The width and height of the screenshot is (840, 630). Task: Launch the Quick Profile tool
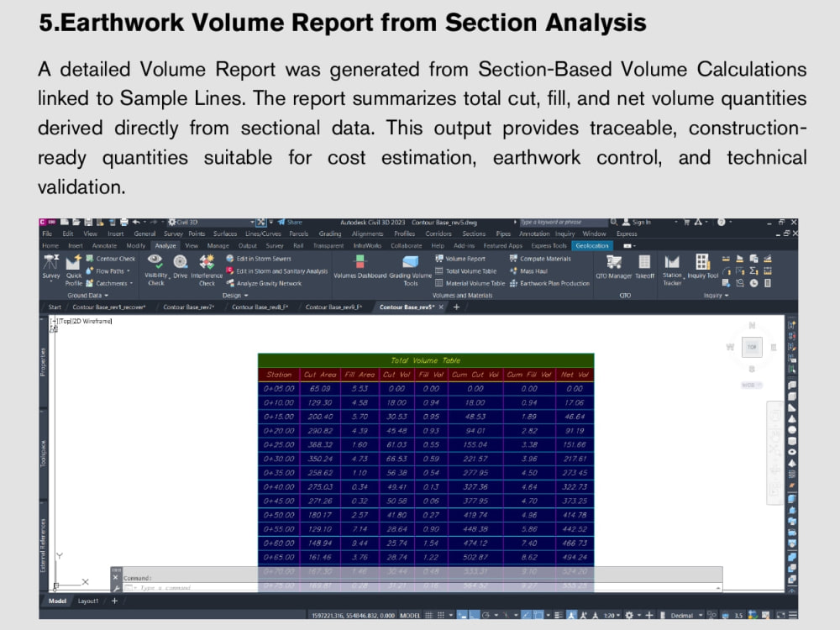pyautogui.click(x=73, y=270)
